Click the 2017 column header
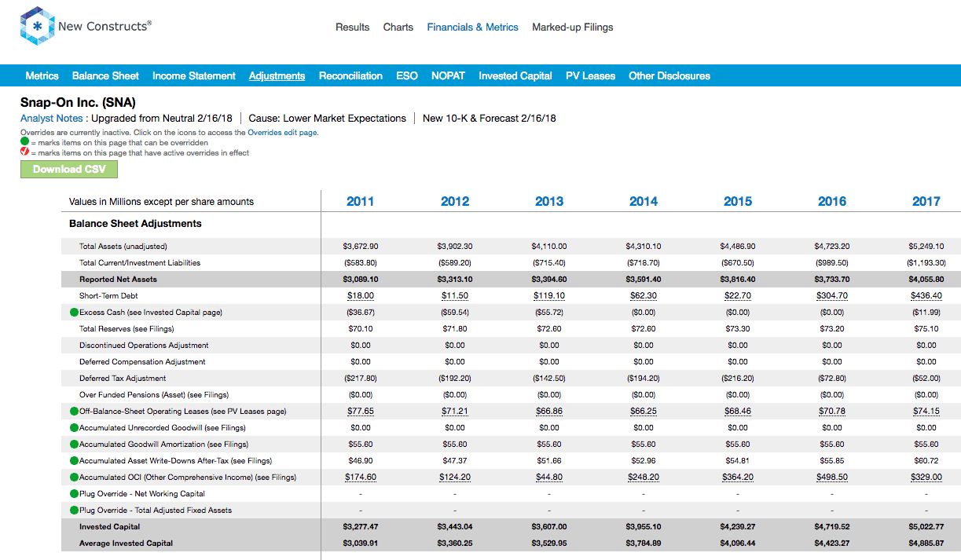 926,202
